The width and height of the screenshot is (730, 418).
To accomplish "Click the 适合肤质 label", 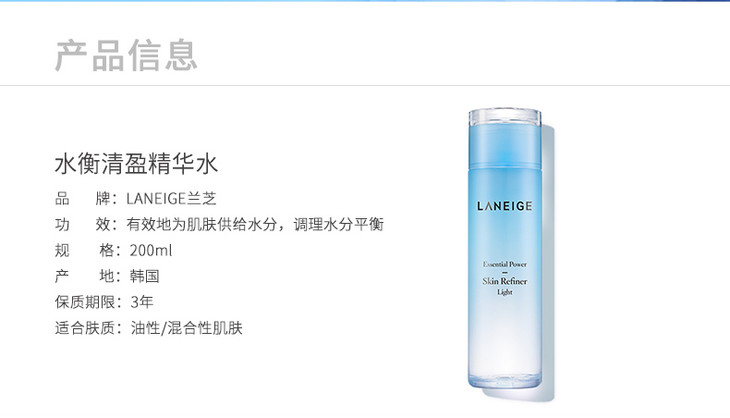I will coord(85,328).
